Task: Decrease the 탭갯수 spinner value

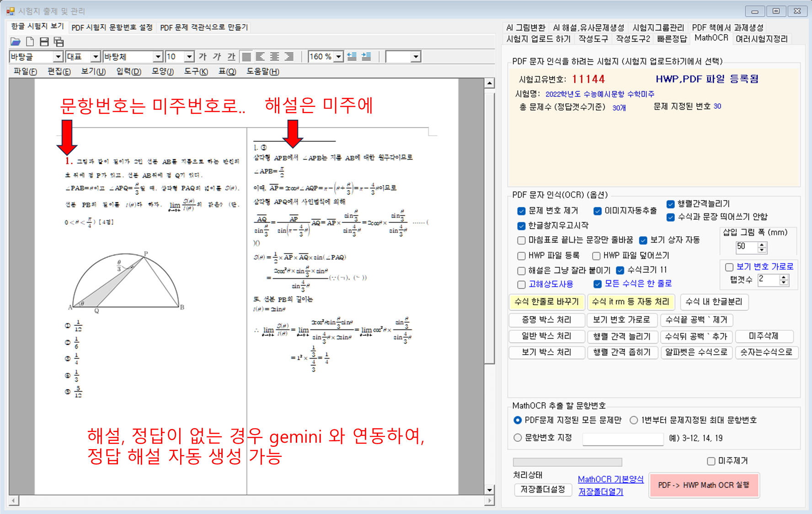Action: [x=784, y=282]
